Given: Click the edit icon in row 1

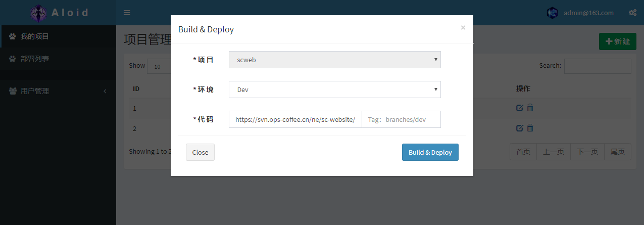Looking at the screenshot, I should (x=519, y=108).
